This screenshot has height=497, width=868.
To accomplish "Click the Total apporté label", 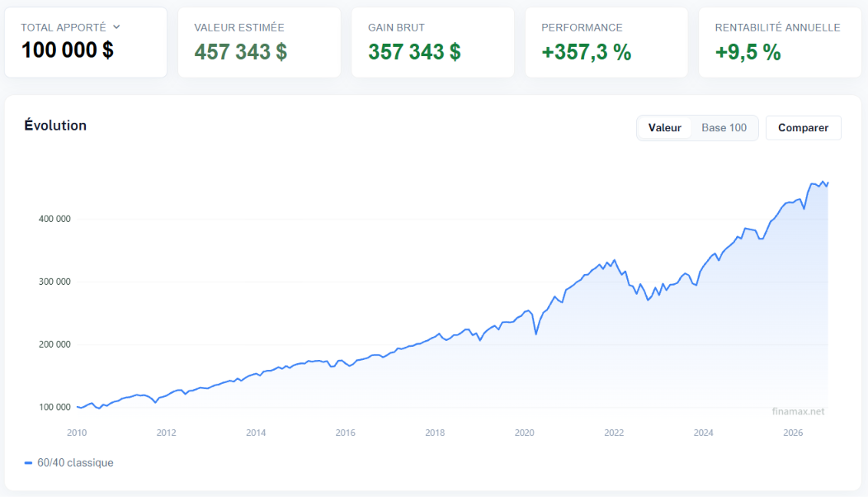I will point(63,27).
